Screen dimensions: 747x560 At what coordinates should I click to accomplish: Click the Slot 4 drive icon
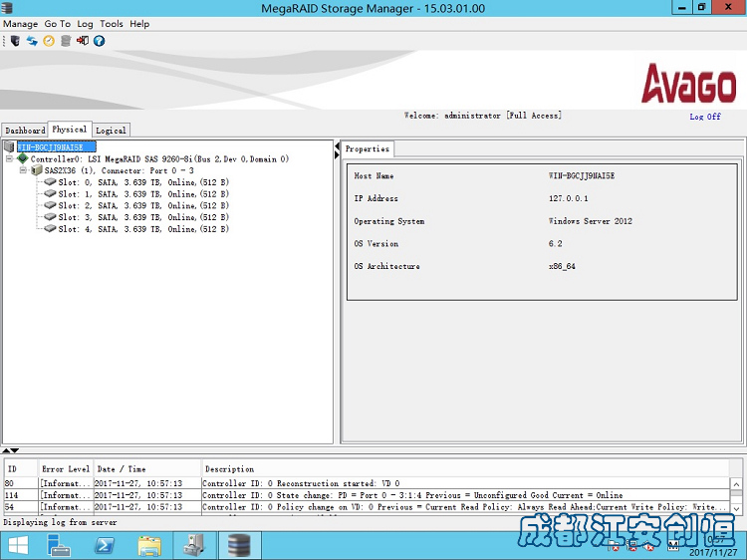pyautogui.click(x=50, y=229)
